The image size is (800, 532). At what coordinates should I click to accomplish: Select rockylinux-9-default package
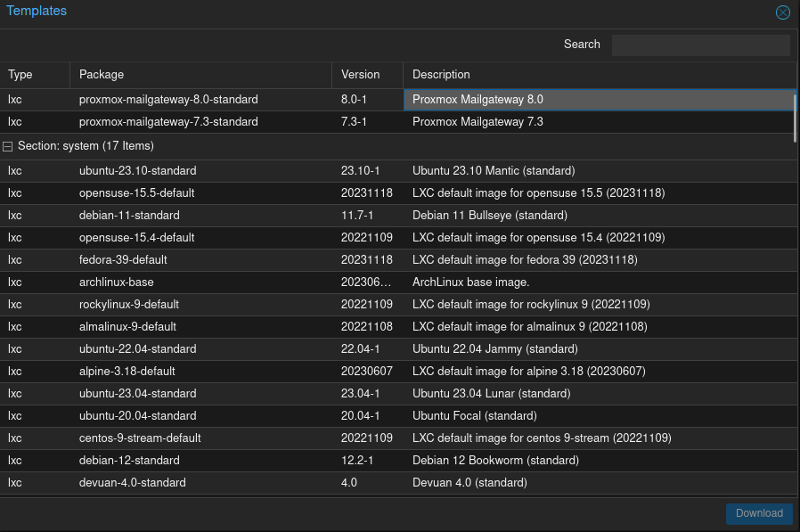coord(129,305)
